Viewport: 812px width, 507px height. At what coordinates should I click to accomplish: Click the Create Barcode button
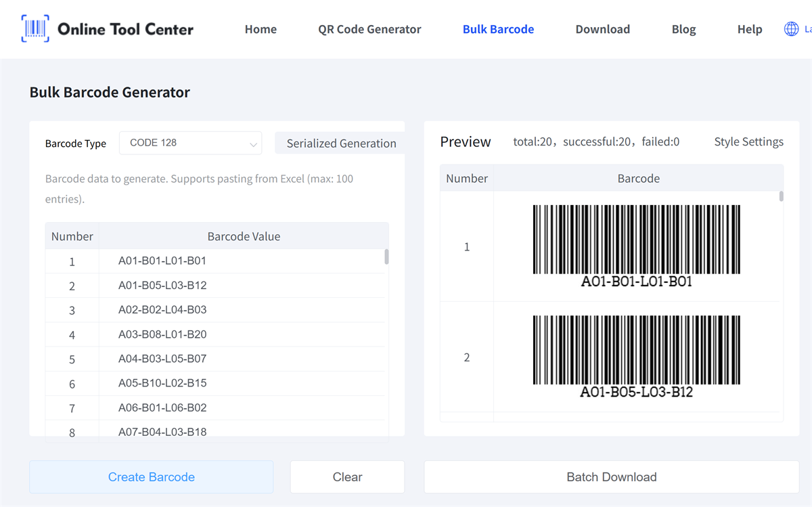(x=151, y=477)
